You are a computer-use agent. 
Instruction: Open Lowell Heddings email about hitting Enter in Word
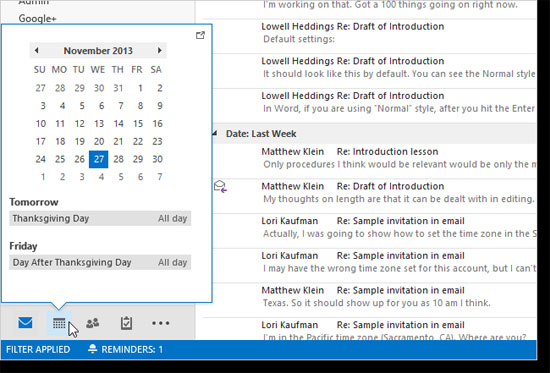click(x=374, y=102)
